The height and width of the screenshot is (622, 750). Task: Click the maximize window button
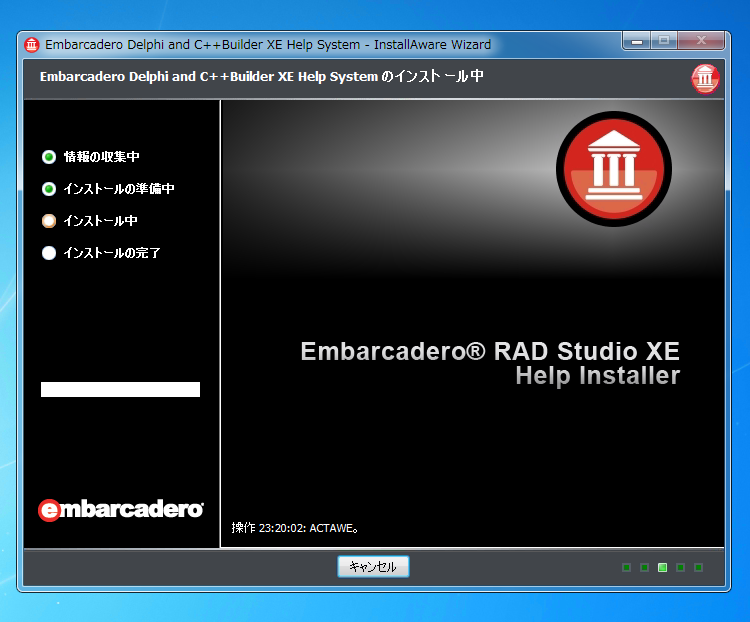663,41
